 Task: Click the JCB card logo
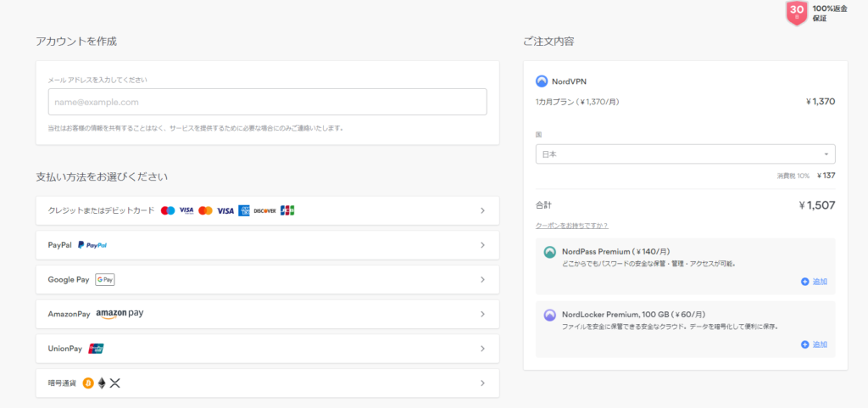[287, 210]
